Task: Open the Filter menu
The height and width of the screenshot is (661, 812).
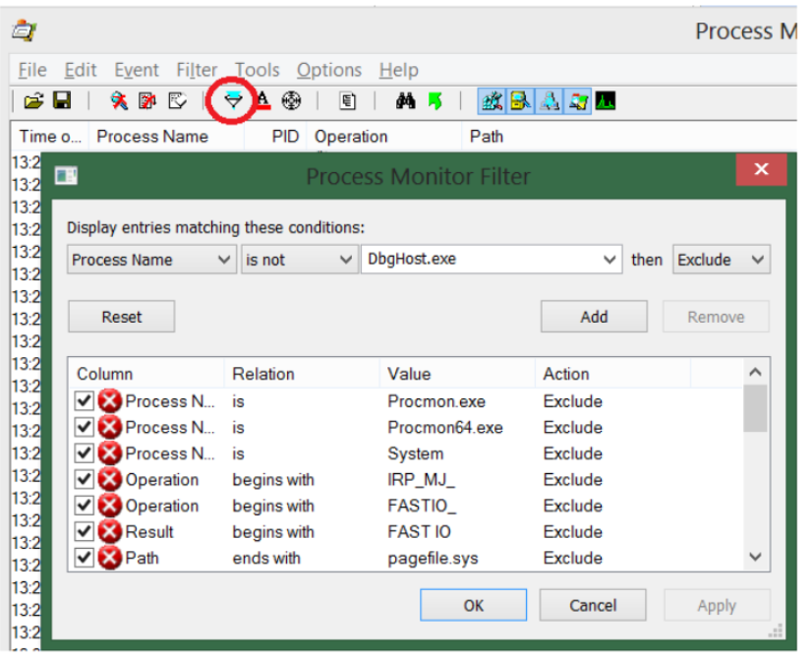Action: tap(197, 70)
